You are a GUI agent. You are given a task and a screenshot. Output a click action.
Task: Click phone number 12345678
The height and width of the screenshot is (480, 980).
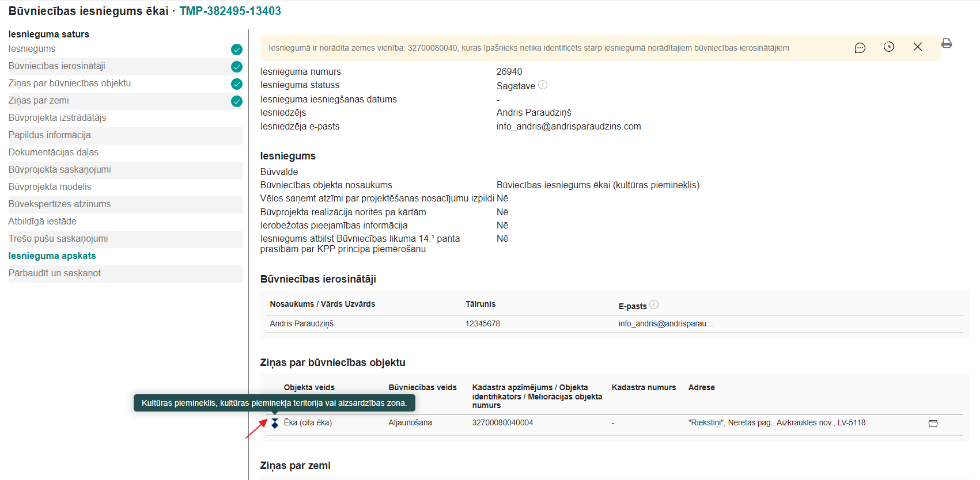click(x=483, y=323)
